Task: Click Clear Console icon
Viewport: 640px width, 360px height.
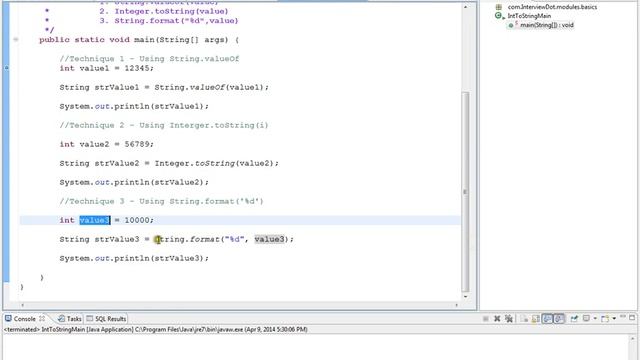Action: (x=524, y=319)
